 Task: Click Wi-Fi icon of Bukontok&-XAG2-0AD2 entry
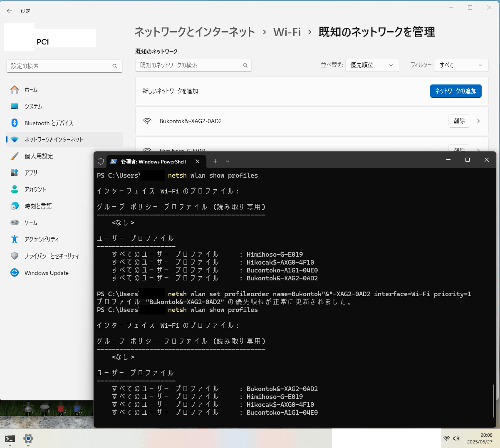147,121
